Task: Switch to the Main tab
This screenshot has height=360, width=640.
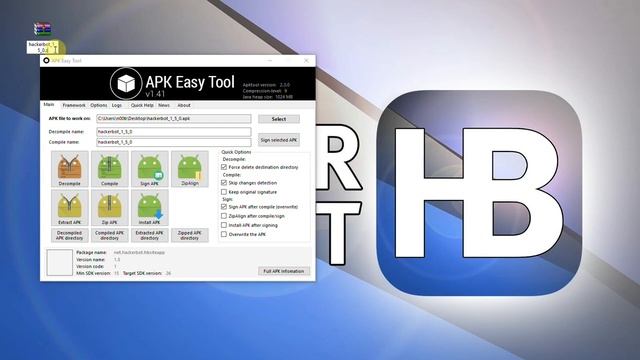Action: tap(49, 104)
